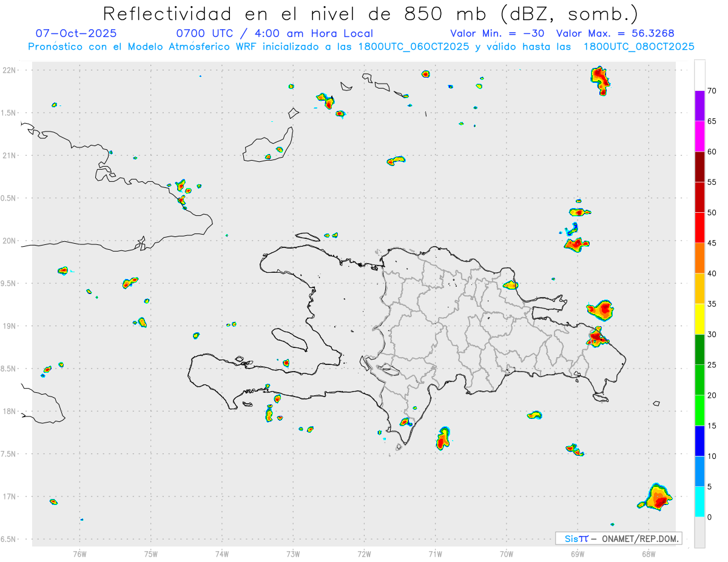This screenshot has height=562, width=728.
Task: Click the "75W" longitude axis label
Action: click(151, 554)
